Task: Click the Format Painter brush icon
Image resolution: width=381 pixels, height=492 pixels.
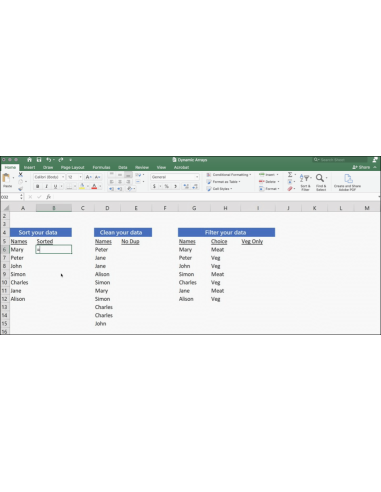Action: click(x=20, y=189)
